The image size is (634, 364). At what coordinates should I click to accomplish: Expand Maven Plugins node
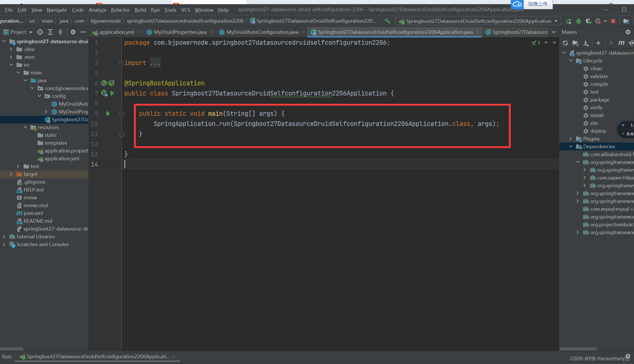(571, 139)
